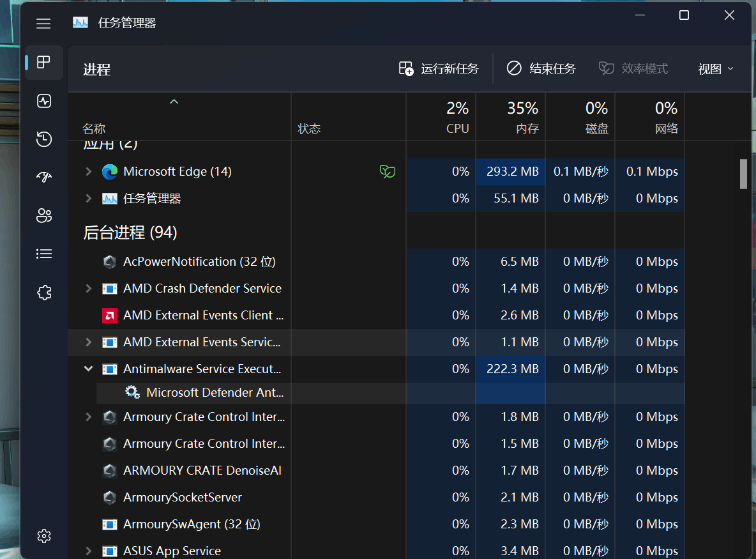Click the 6.5 MB memory cell
Image resolution: width=756 pixels, height=559 pixels.
tap(511, 261)
